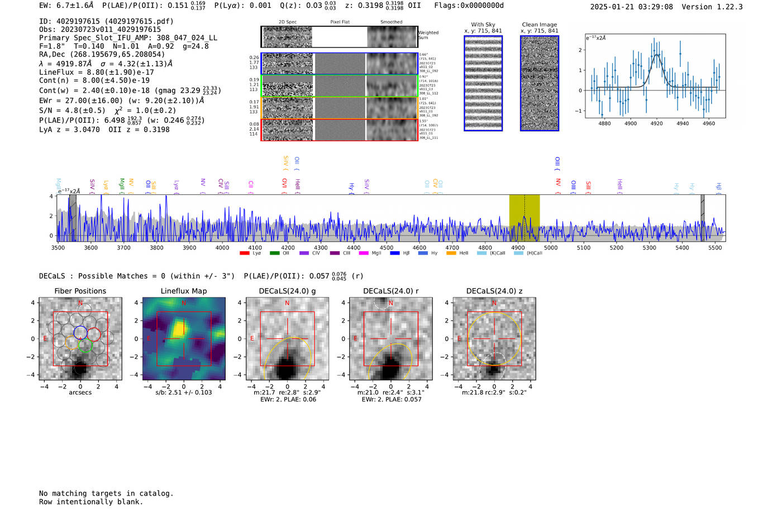782x532 pixels.
Task: Click the "arcsecs" axis label
Action: tap(80, 392)
